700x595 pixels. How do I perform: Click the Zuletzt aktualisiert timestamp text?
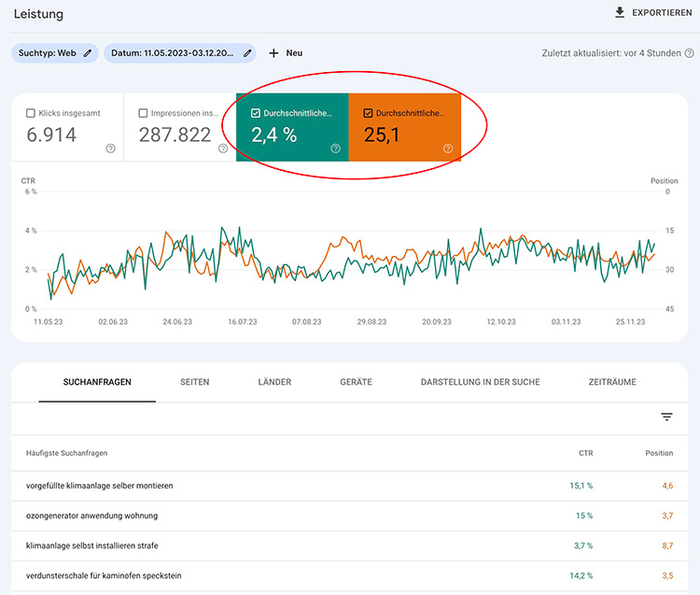tap(611, 53)
